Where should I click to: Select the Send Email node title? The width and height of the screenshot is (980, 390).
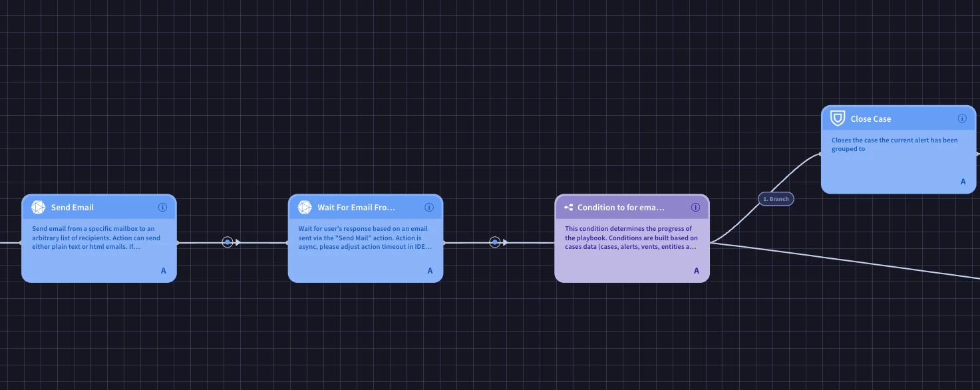pyautogui.click(x=73, y=208)
